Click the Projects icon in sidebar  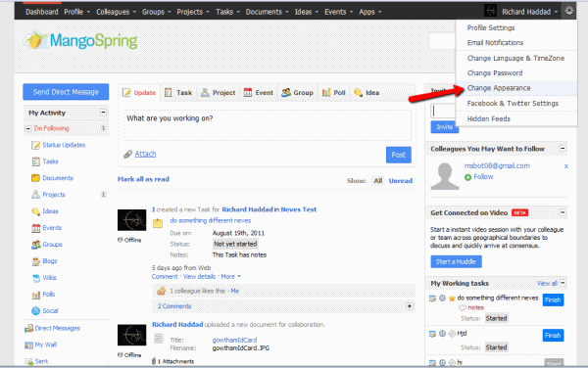tap(35, 195)
